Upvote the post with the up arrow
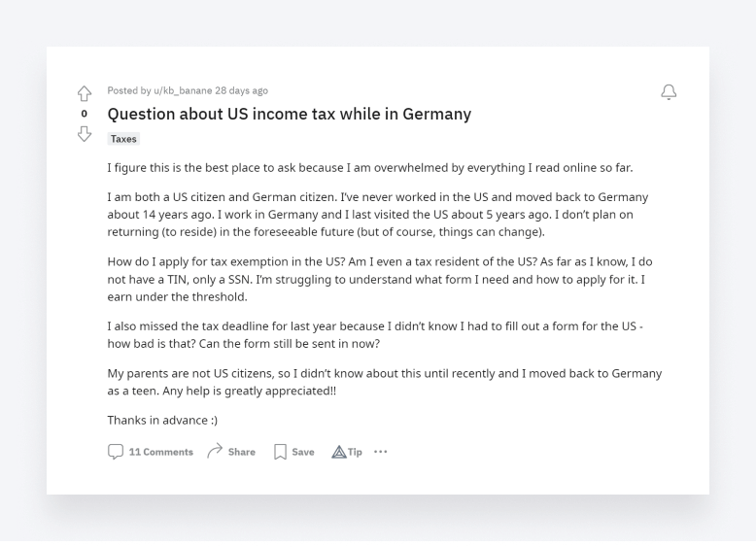This screenshot has width=756, height=547. (x=85, y=93)
